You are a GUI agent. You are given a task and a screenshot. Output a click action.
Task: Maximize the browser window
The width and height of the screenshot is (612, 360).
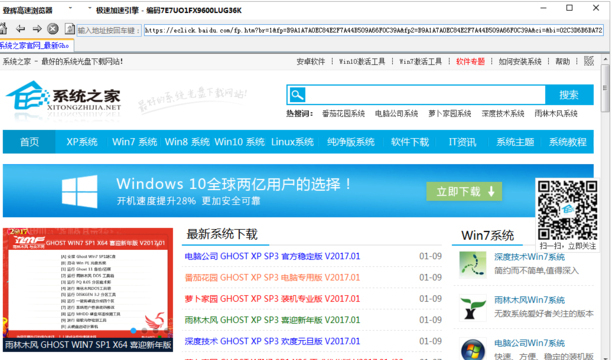569,8
